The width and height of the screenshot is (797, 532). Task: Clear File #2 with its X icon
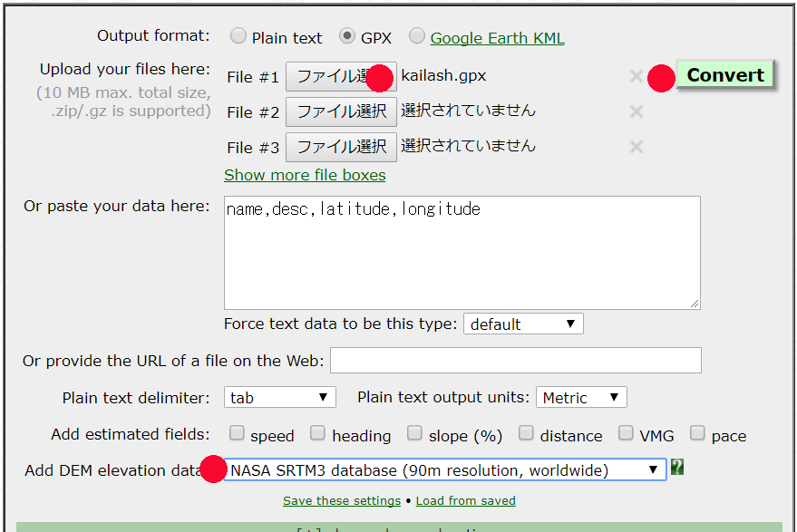(x=636, y=111)
